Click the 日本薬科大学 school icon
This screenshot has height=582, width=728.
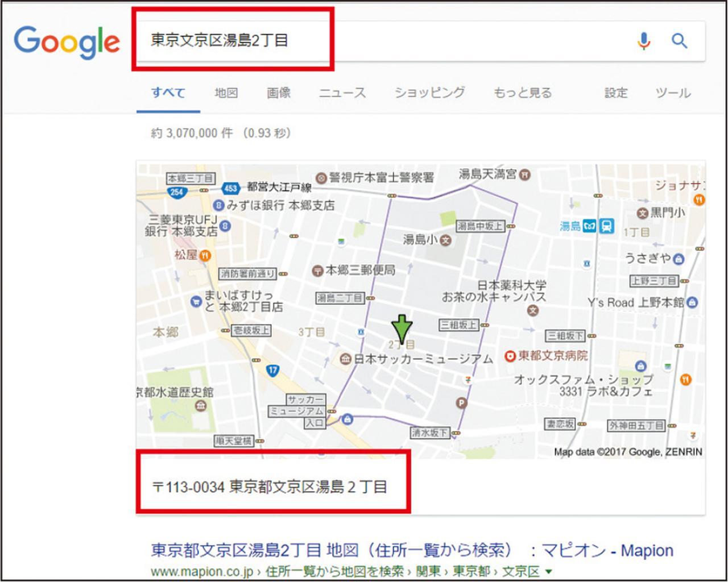point(533,310)
